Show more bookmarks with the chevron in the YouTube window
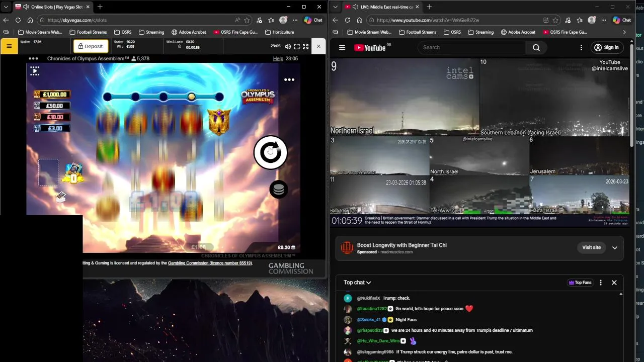Image resolution: width=644 pixels, height=362 pixels. click(x=624, y=32)
